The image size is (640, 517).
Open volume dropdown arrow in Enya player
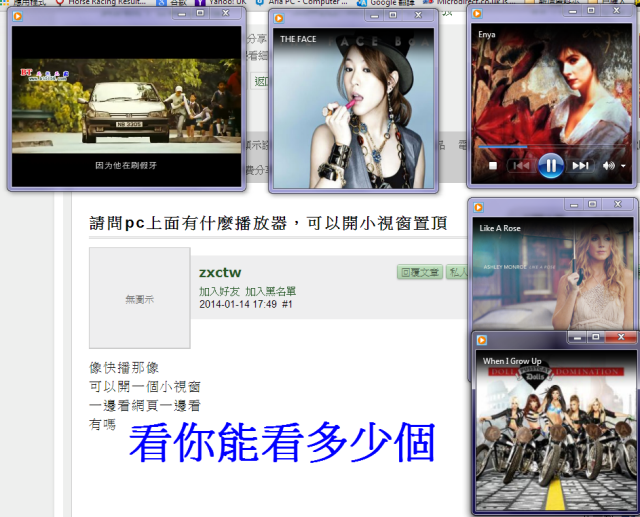click(623, 166)
